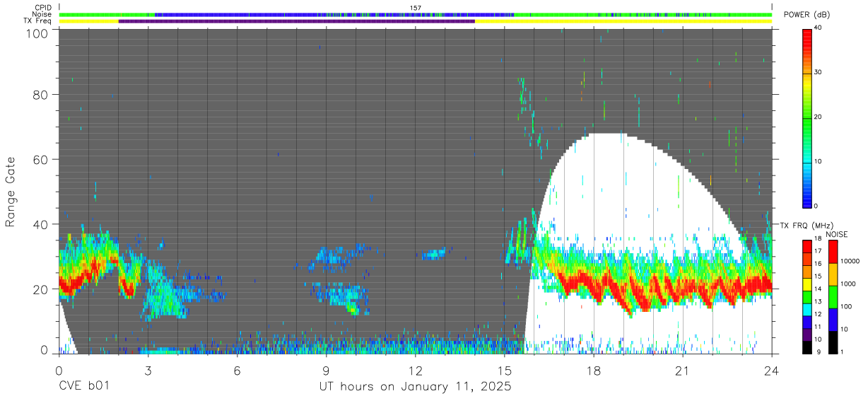Click hour '12' on the UT time axis

coord(416,370)
